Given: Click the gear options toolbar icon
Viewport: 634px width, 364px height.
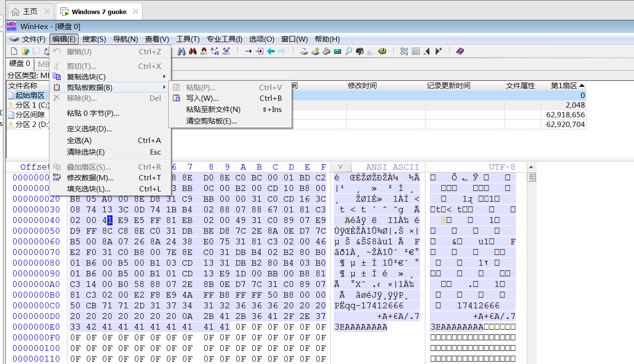Looking at the screenshot, I should pos(382,51).
